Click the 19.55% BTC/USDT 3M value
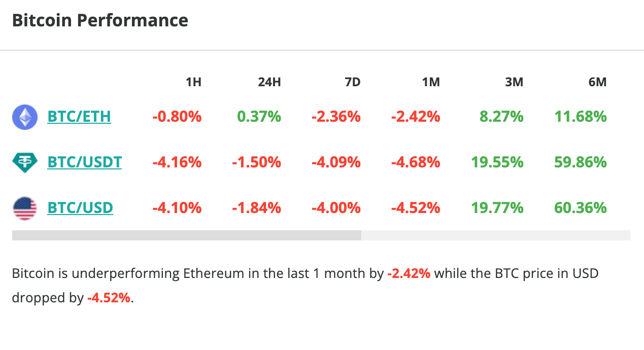 (x=497, y=162)
